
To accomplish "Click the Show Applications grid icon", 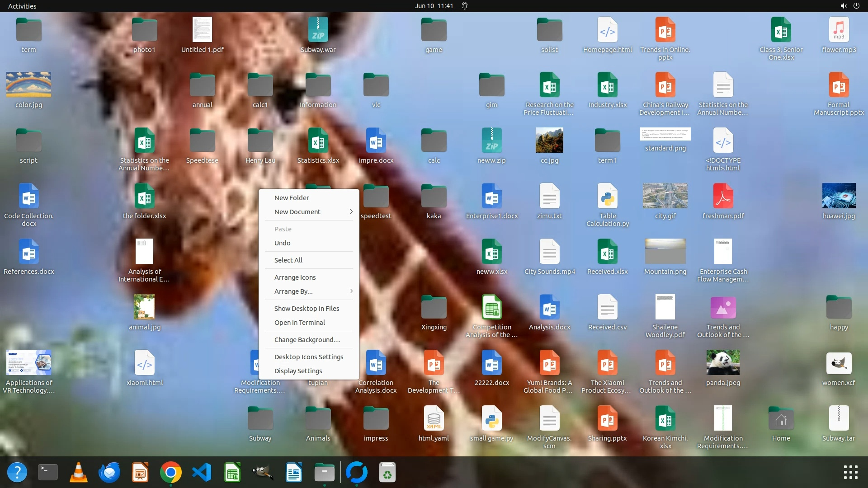I will [x=850, y=472].
